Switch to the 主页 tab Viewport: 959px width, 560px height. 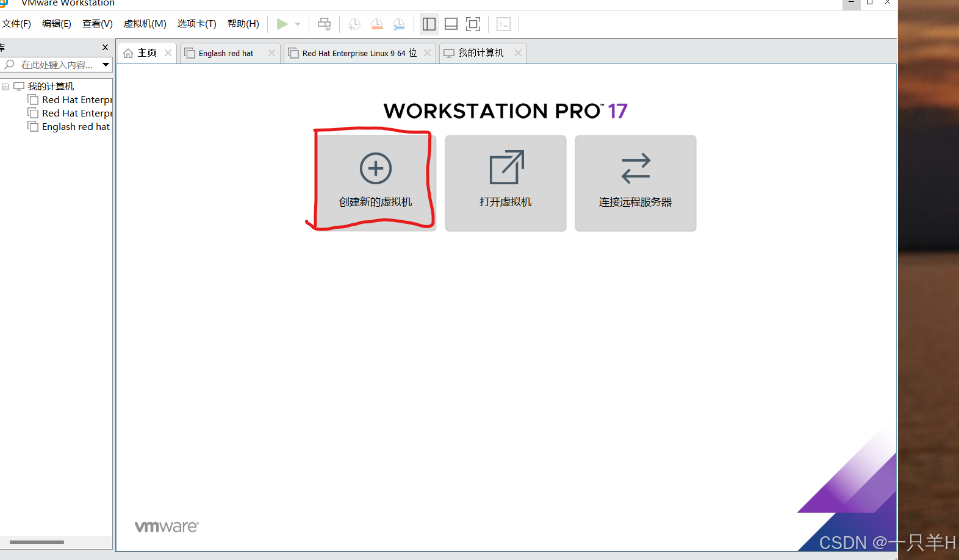tap(147, 53)
